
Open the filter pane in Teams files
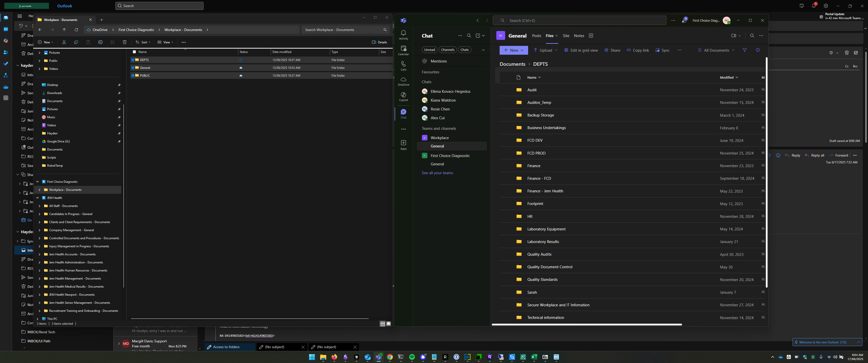click(x=745, y=50)
